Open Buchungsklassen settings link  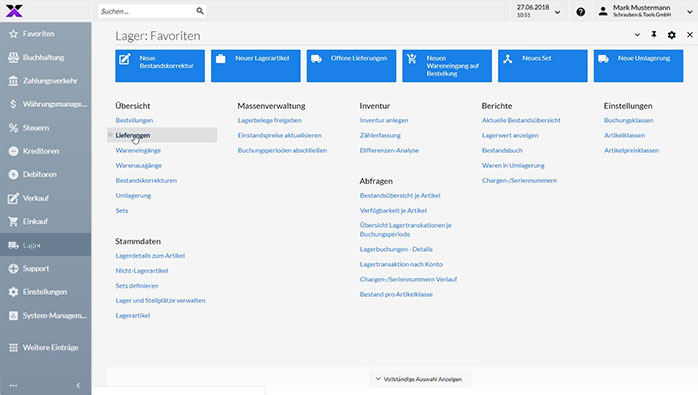point(629,120)
